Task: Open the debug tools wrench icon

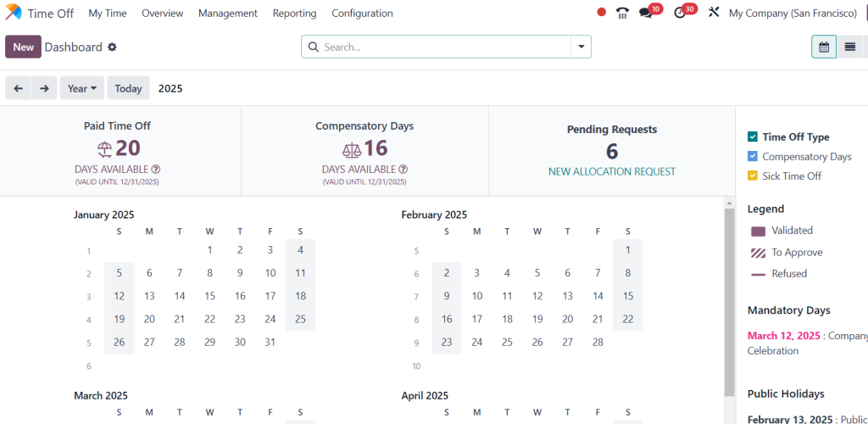Action: 714,12
